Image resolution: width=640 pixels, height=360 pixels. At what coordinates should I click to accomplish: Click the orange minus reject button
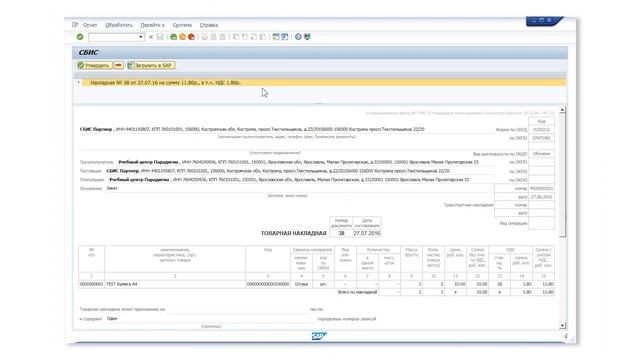(118, 65)
